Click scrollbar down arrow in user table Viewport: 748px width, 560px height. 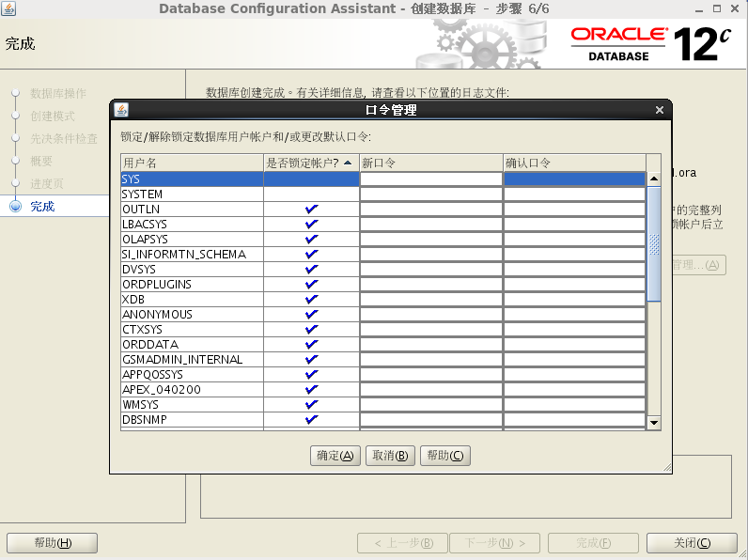(x=654, y=423)
